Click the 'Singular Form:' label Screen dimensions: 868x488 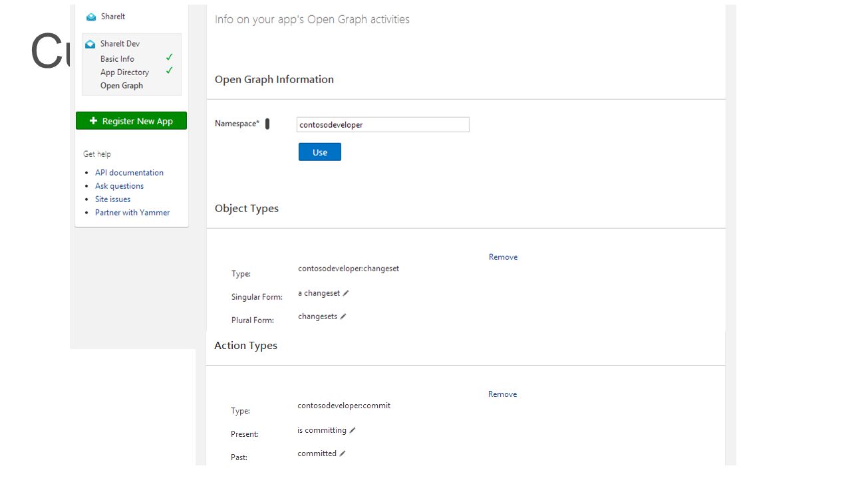257,297
